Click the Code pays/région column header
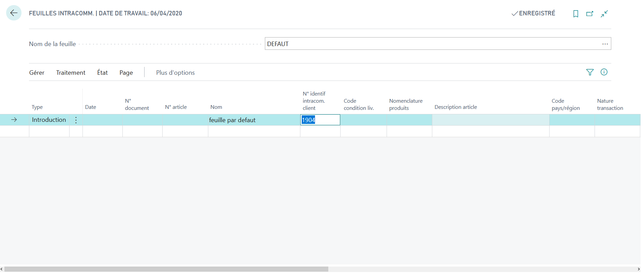Image resolution: width=644 pixels, height=273 pixels. 566,104
